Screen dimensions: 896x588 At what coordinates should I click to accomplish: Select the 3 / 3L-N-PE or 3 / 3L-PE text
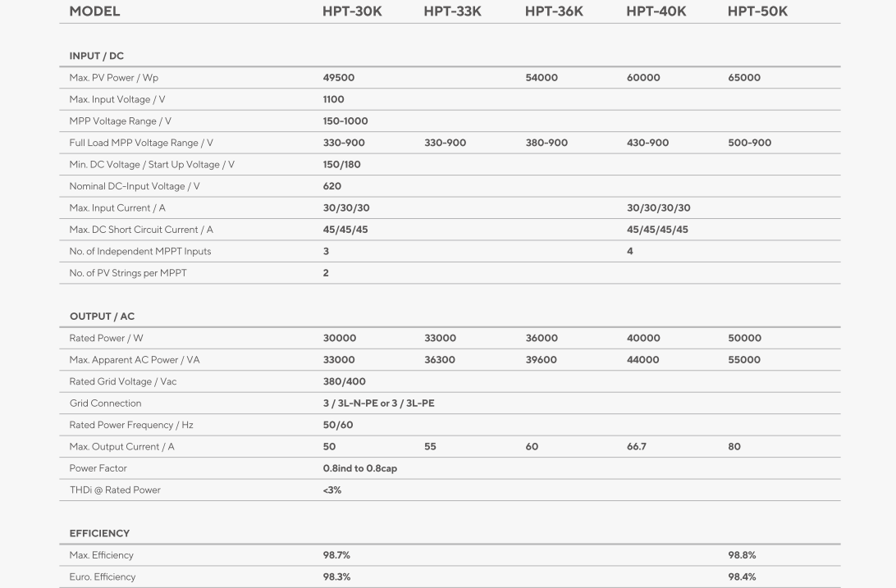[x=378, y=403]
